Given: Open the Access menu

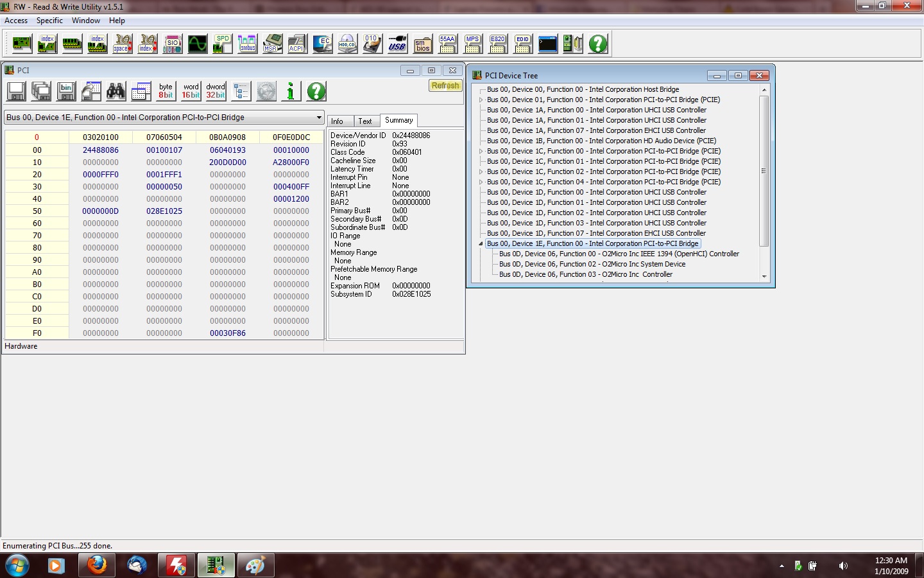Looking at the screenshot, I should 16,21.
